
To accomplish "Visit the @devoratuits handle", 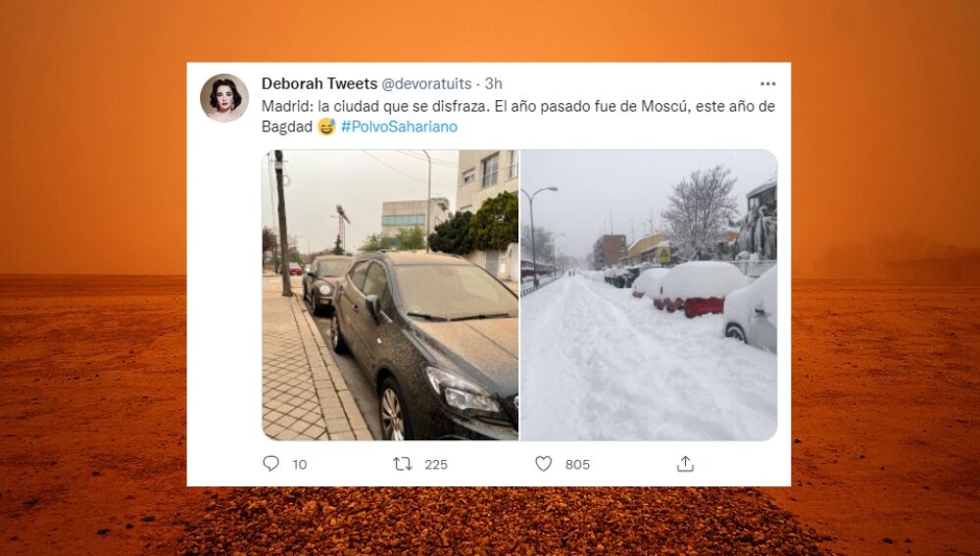I will (x=426, y=83).
